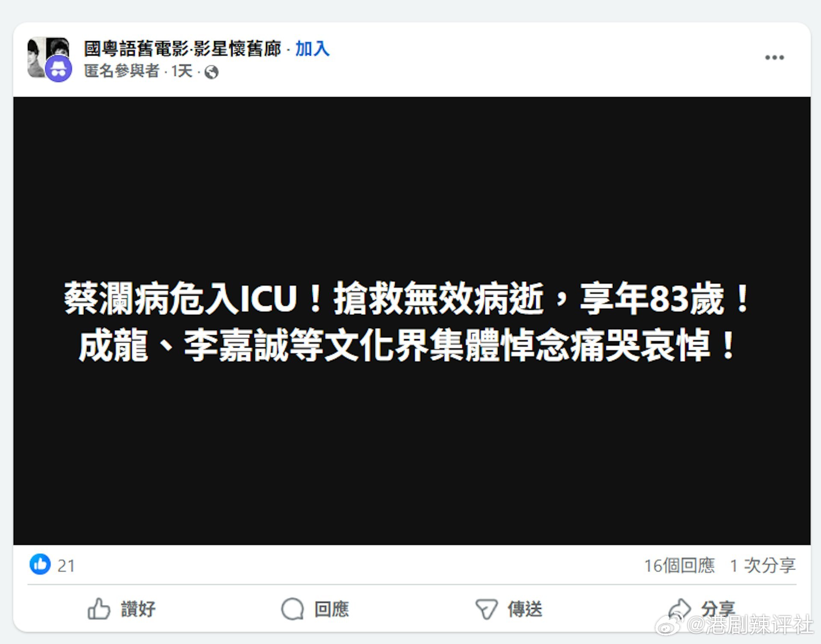The height and width of the screenshot is (644, 821).
Task: Show the 16個回應 comments
Action: pyautogui.click(x=679, y=565)
